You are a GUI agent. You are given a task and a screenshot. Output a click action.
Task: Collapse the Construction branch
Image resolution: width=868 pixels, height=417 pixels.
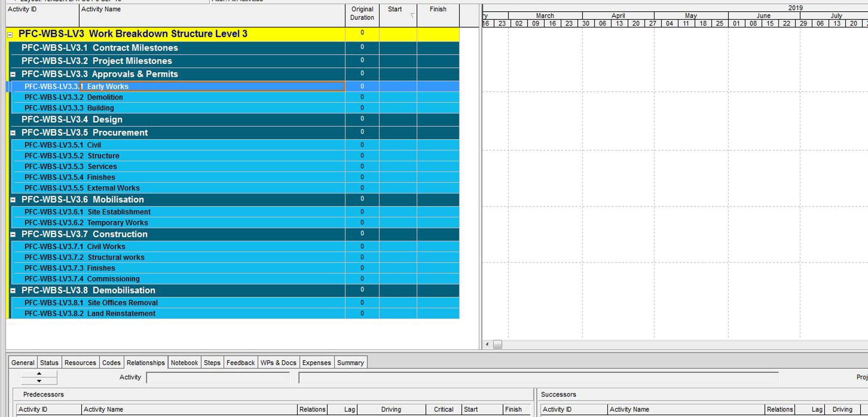[13, 234]
